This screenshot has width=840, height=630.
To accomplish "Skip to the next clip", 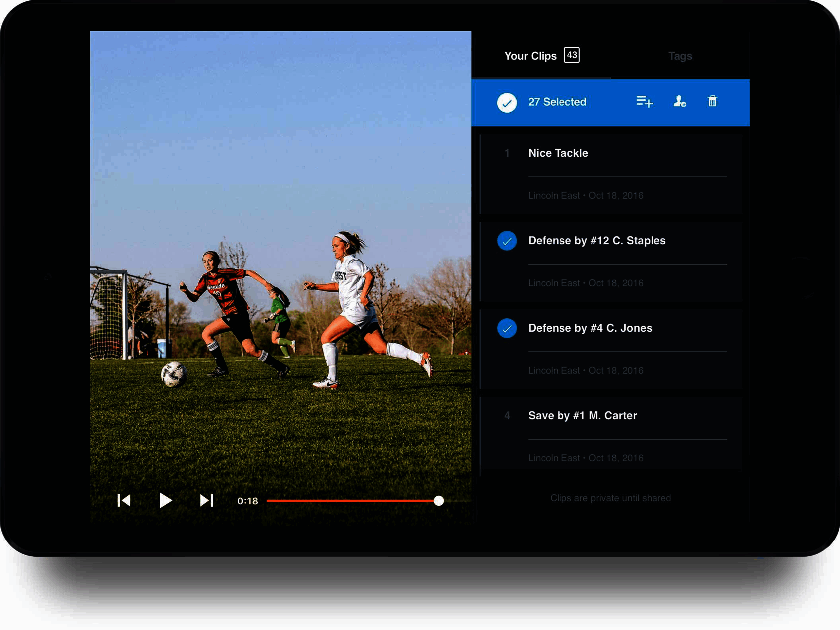I will pos(207,501).
